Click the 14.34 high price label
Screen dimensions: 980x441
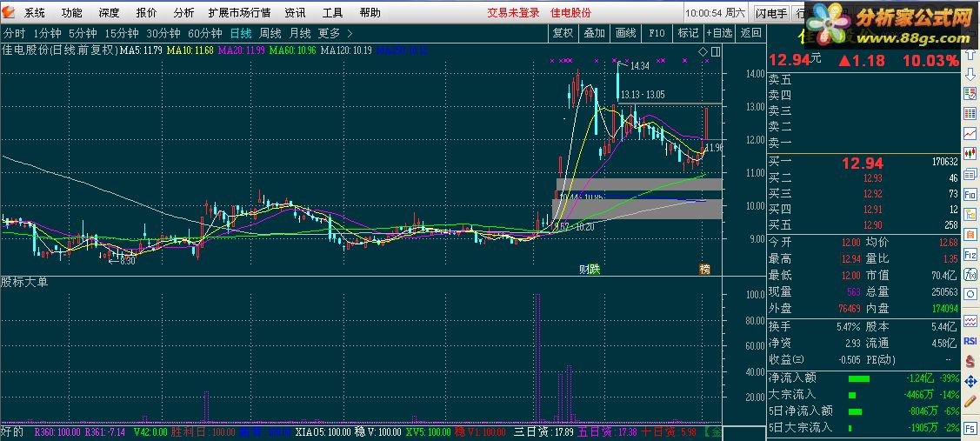639,66
